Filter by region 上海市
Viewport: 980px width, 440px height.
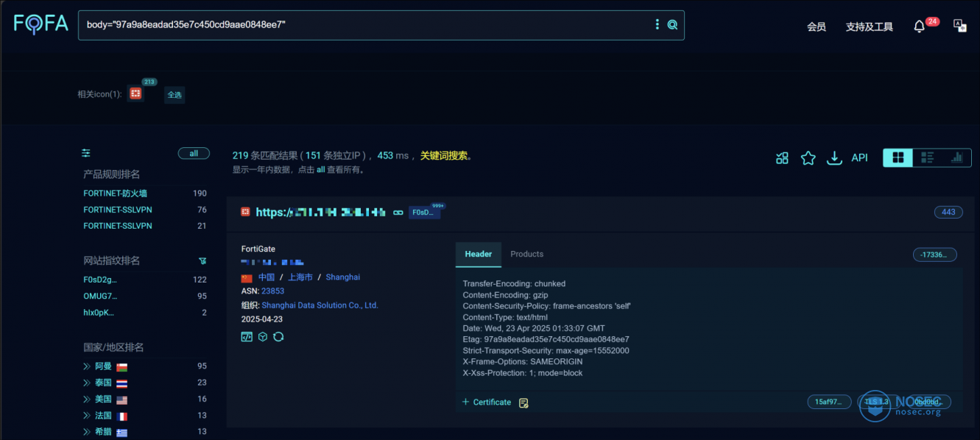click(300, 277)
